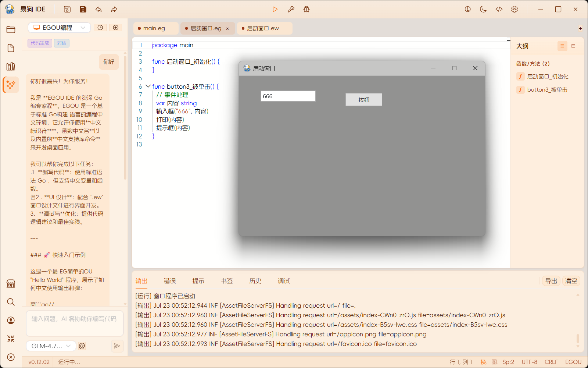Open the 调试 tab in the bottom panel

point(284,281)
